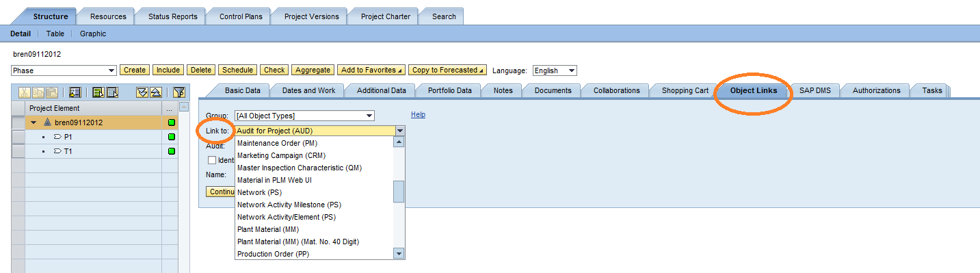Click project tree scrollbar up arrow
Viewport: 980px width, 273px height.
click(183, 107)
